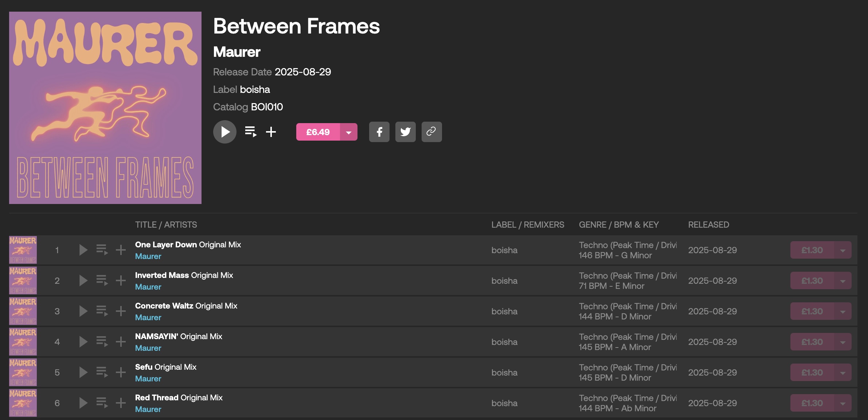This screenshot has width=868, height=420.
Task: Add Red Thread to playlist
Action: pos(121,403)
